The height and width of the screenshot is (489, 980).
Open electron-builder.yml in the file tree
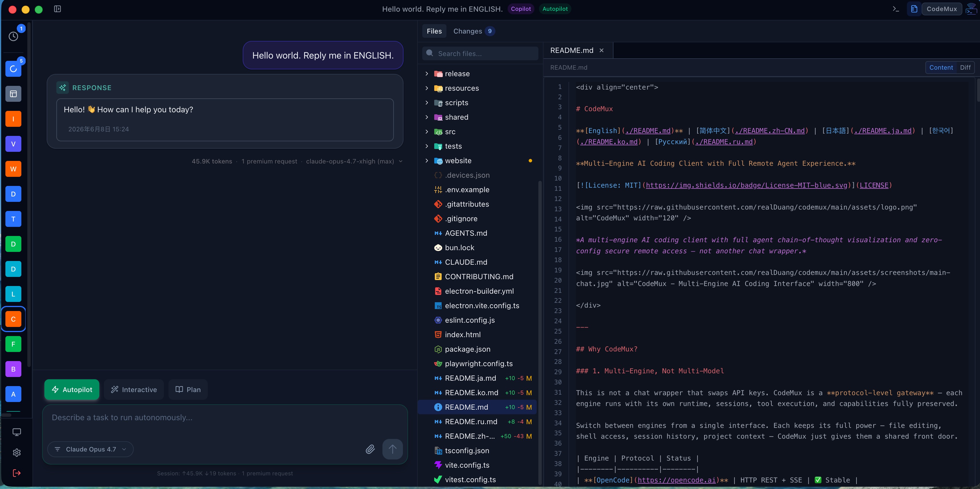[x=477, y=291]
